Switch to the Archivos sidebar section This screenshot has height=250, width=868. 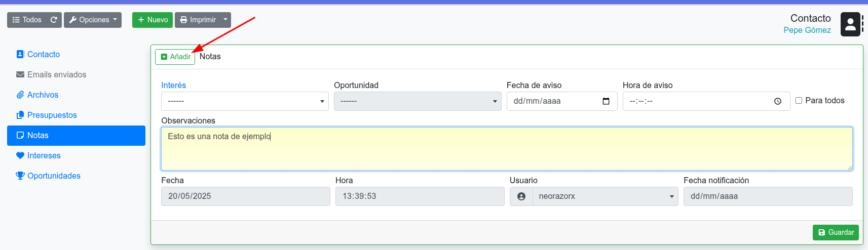(43, 95)
